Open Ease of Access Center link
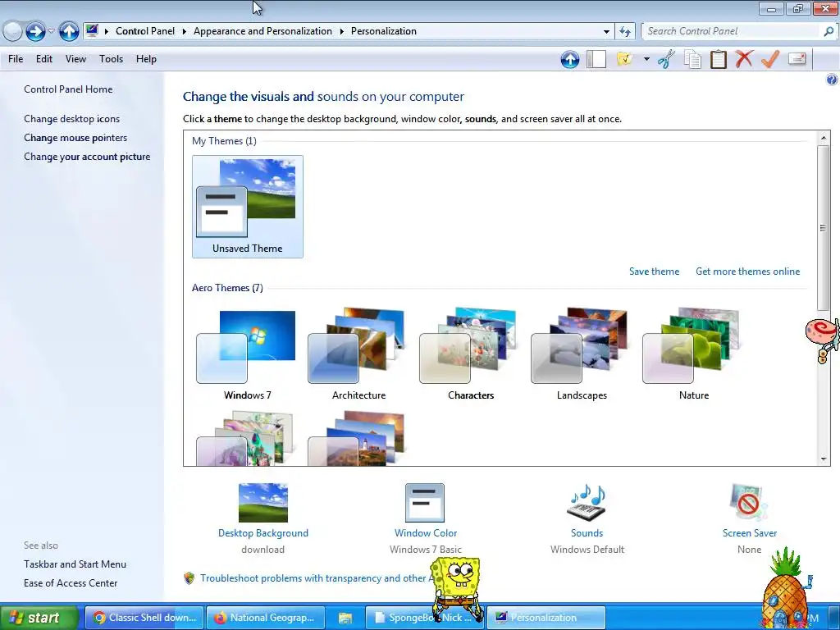Image resolution: width=840 pixels, height=630 pixels. 71,583
